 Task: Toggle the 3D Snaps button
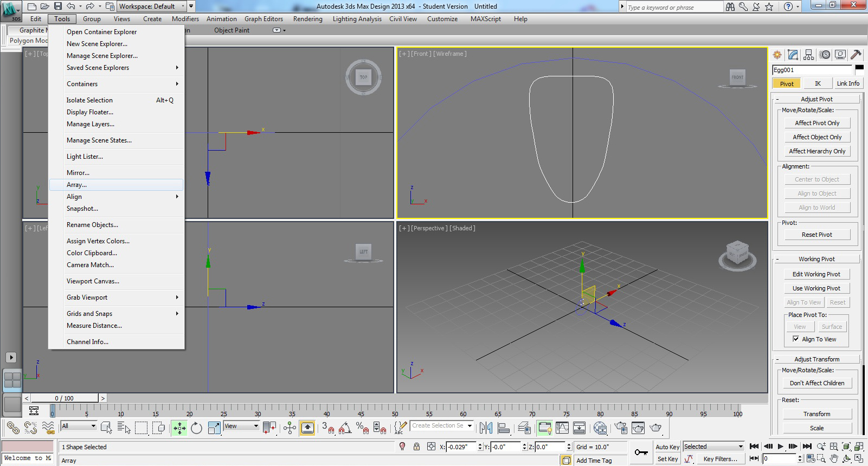point(328,428)
